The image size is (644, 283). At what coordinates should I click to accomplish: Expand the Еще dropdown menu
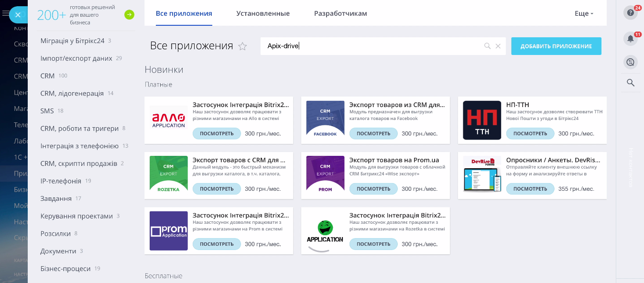pos(584,13)
